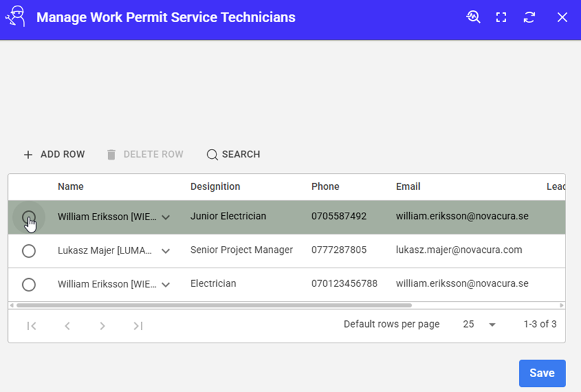581x392 pixels.
Task: Jump to the last page of results
Action: (138, 326)
